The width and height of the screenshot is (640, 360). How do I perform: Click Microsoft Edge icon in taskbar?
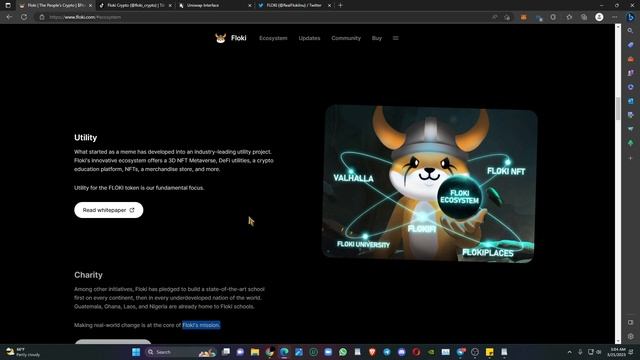click(284, 352)
